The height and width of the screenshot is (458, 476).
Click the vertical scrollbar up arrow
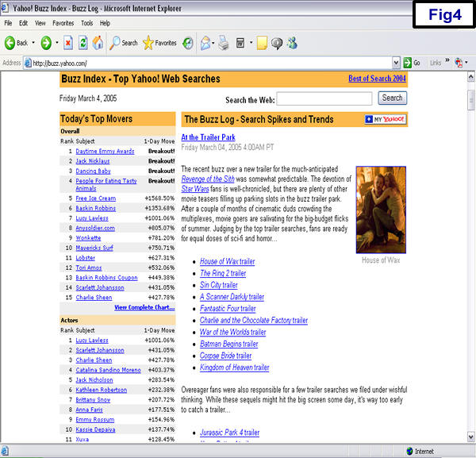coord(470,77)
